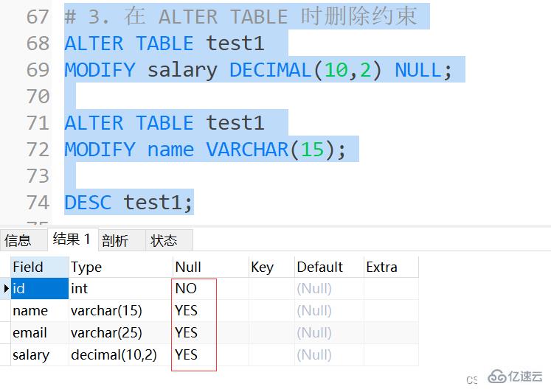Place cursor in the comment on line 67
The height and width of the screenshot is (392, 551).
pos(241,16)
